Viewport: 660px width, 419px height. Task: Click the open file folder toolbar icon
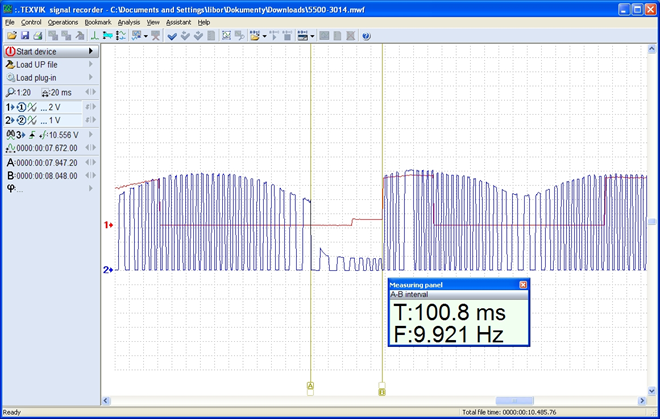12,36
